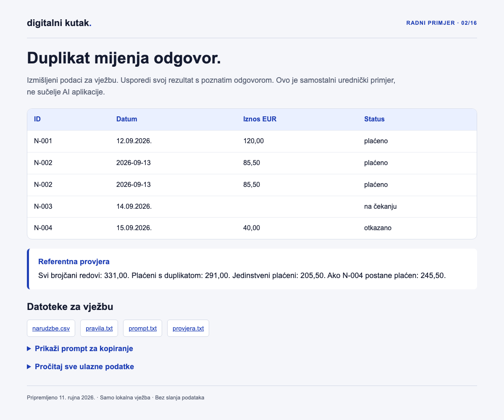Select the 'otkazano' status cell
This screenshot has width=504, height=420.
[x=417, y=228]
